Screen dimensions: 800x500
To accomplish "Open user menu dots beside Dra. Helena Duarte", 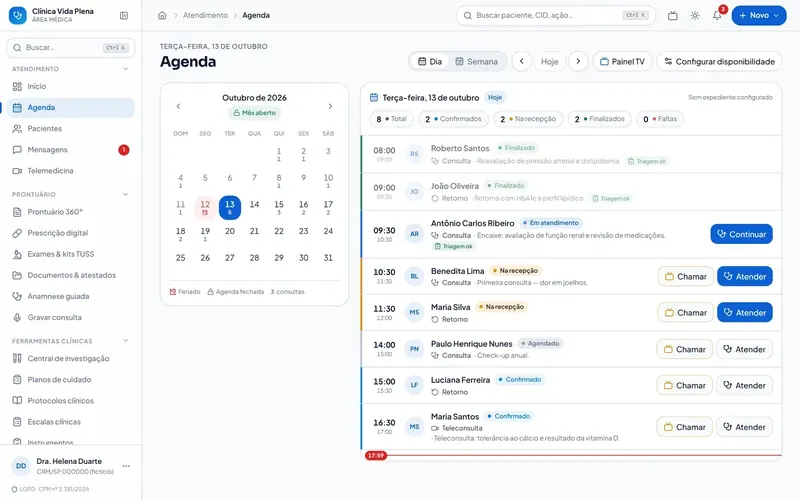I will point(126,466).
